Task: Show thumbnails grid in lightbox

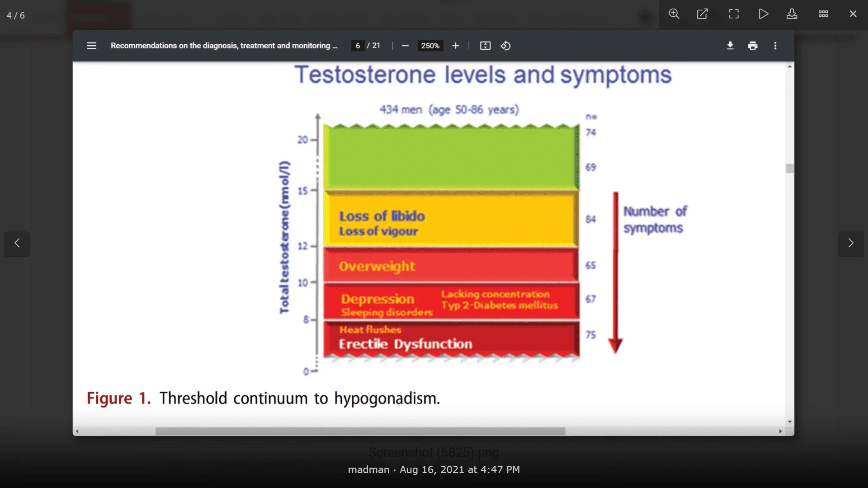Action: click(x=823, y=14)
